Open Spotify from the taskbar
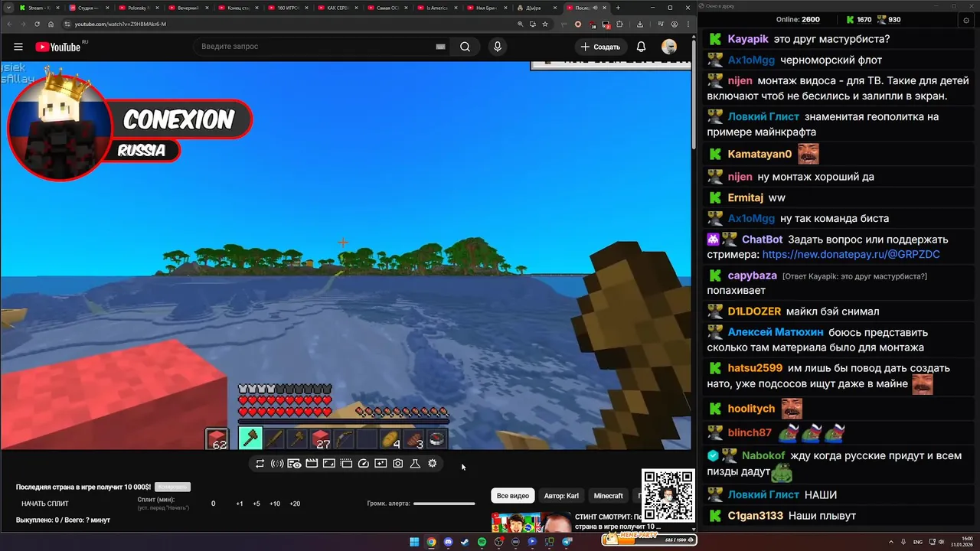Screen dimensions: 980x551 (x=482, y=542)
